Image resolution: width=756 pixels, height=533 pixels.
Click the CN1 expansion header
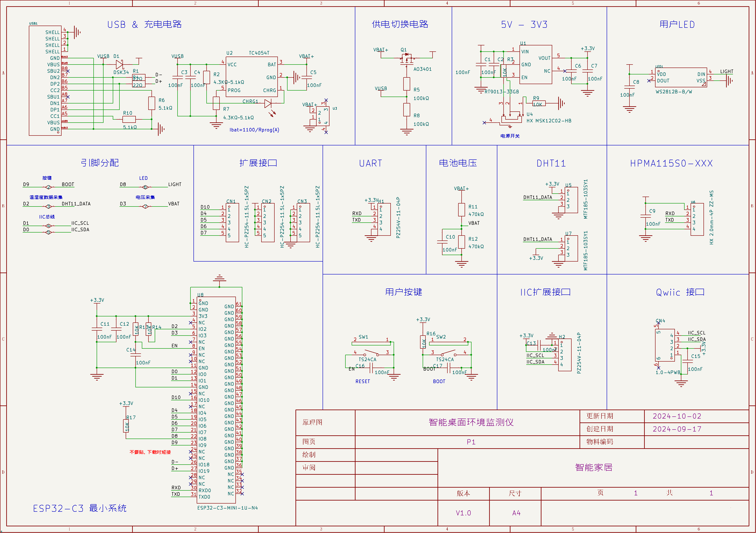(x=232, y=223)
